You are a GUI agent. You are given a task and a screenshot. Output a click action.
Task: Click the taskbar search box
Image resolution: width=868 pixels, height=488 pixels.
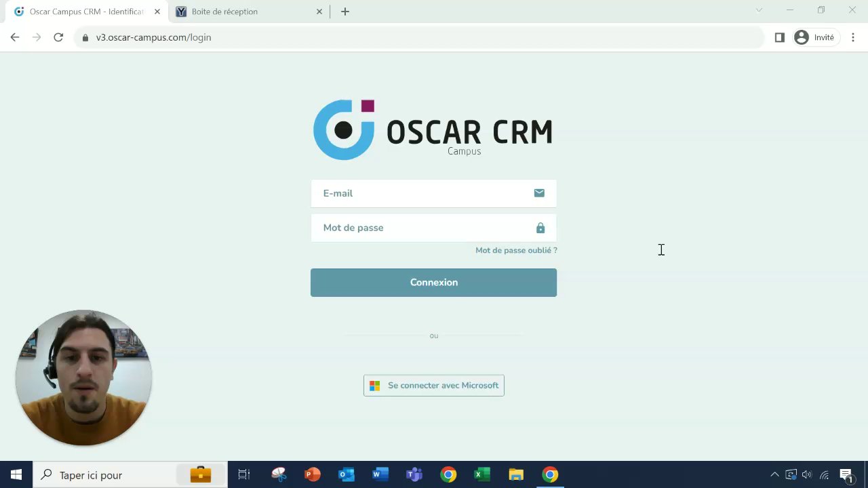130,475
